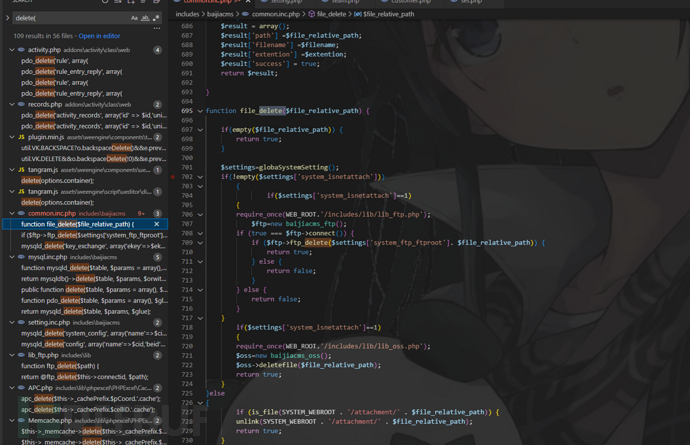Image resolution: width=690 pixels, height=445 pixels.
Task: Click line number 720 in gutter
Action: 187,346
